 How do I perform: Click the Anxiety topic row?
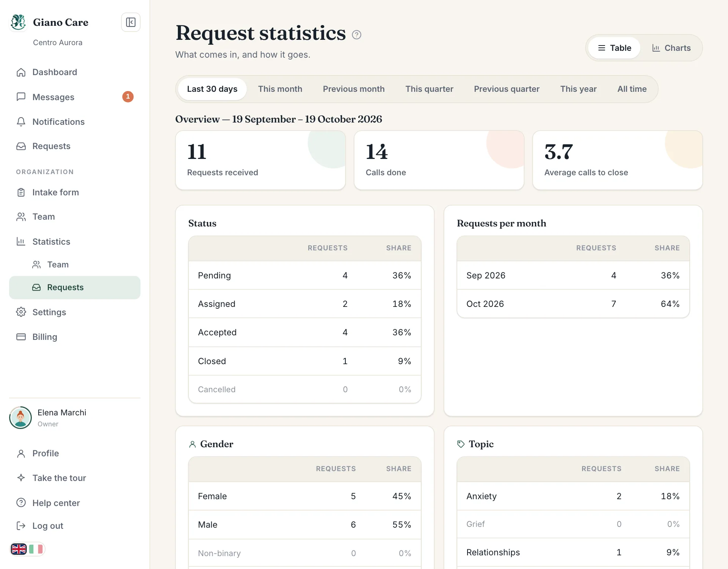573,496
